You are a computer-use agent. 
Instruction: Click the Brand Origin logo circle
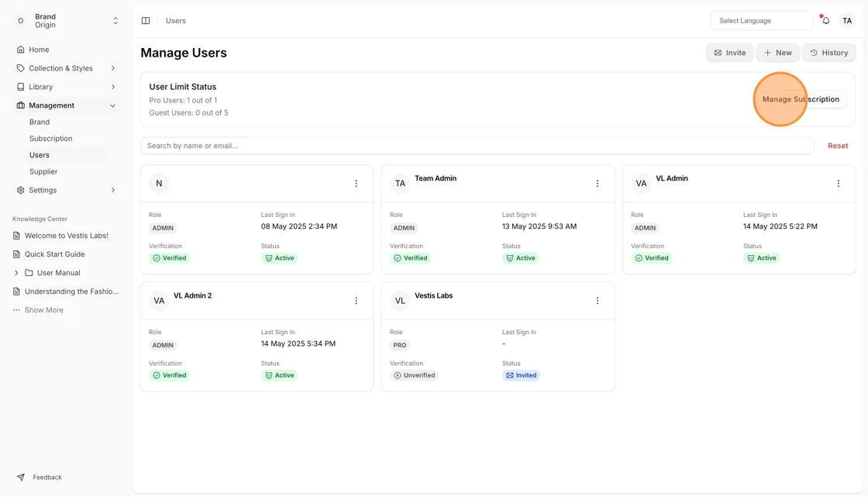coord(20,20)
